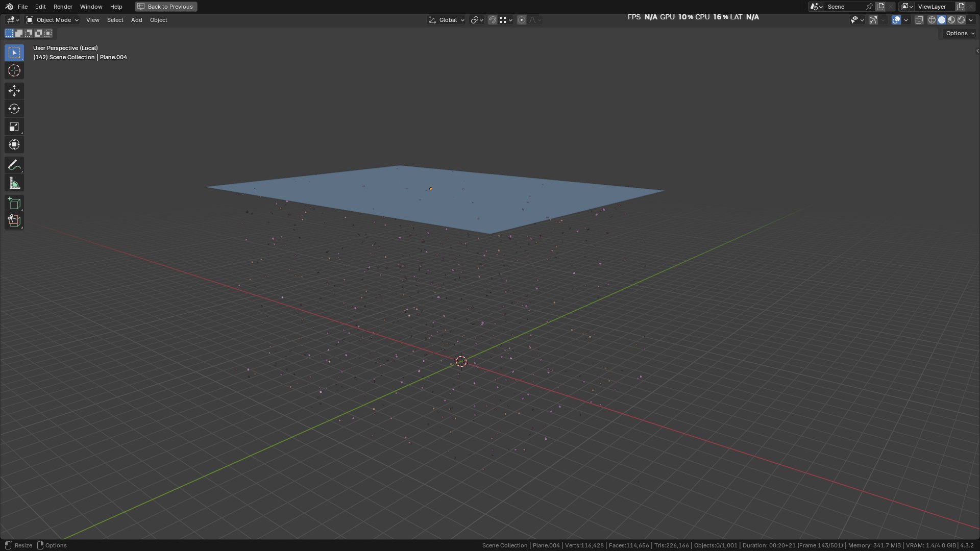Click the Scene name field
This screenshot has height=551, width=980.
point(844,7)
